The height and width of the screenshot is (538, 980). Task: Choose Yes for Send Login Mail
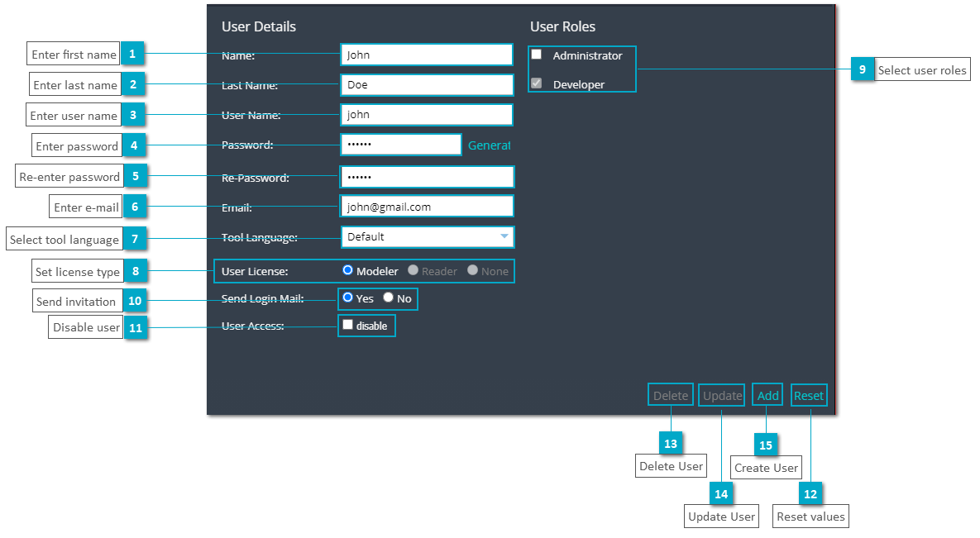coord(347,298)
